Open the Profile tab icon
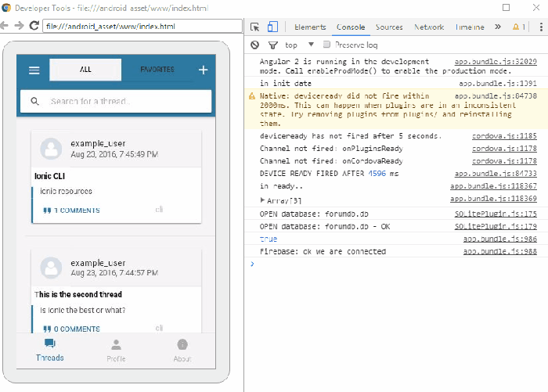The height and width of the screenshot is (392, 548). click(x=116, y=345)
